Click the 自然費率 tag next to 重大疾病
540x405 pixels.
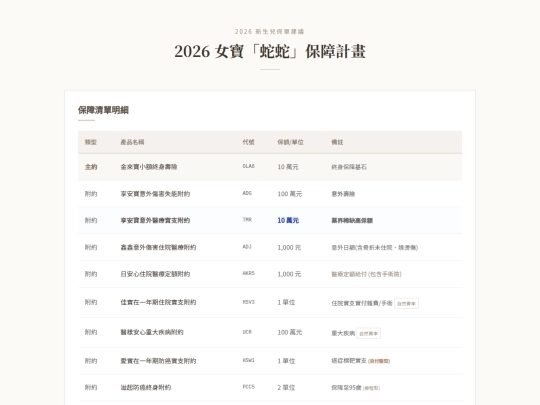coord(368,333)
